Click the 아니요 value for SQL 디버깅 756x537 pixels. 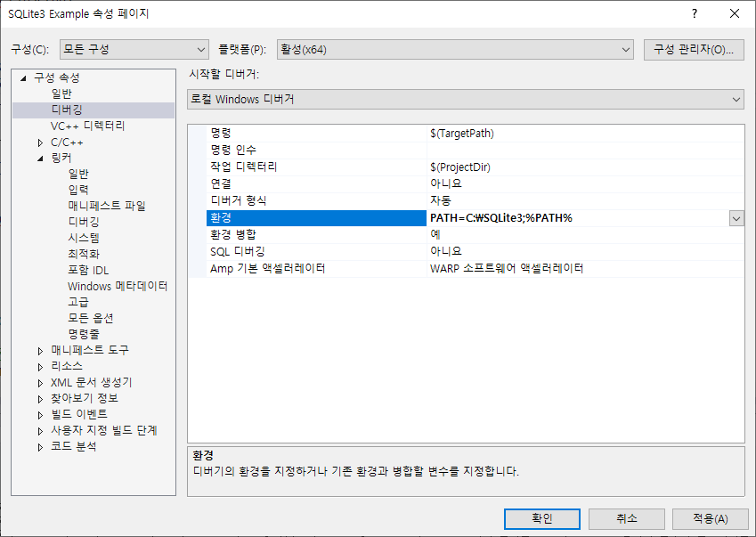click(x=585, y=252)
